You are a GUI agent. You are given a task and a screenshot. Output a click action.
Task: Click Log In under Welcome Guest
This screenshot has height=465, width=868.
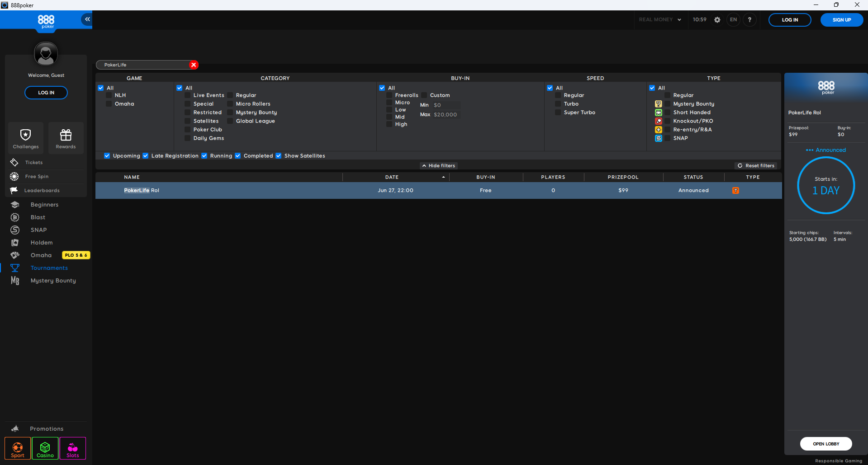(46, 93)
